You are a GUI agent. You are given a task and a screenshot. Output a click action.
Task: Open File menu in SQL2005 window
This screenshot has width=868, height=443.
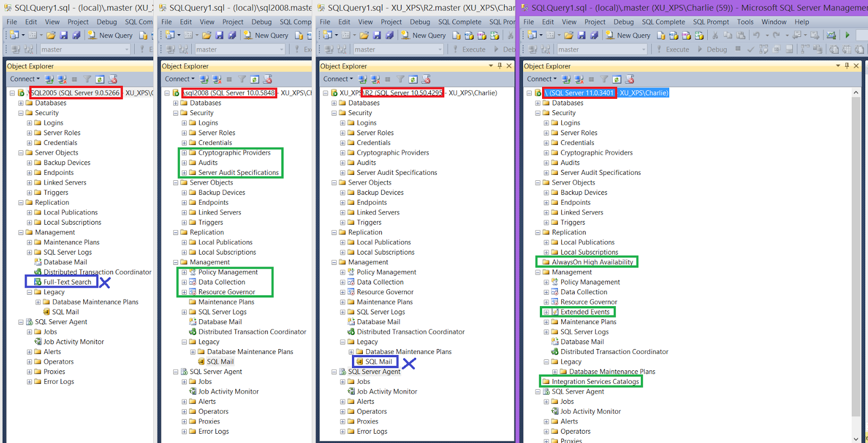point(11,22)
